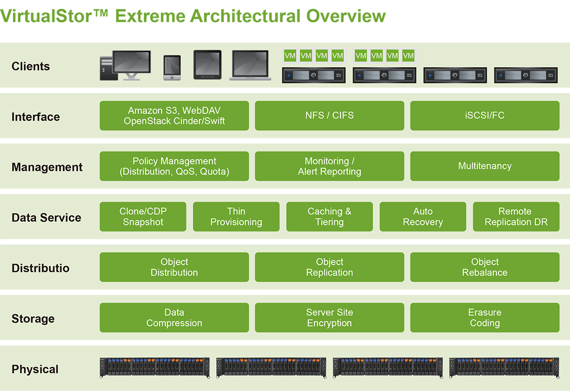Select the Thin Provisioning box
This screenshot has width=570, height=392.
coord(236,216)
